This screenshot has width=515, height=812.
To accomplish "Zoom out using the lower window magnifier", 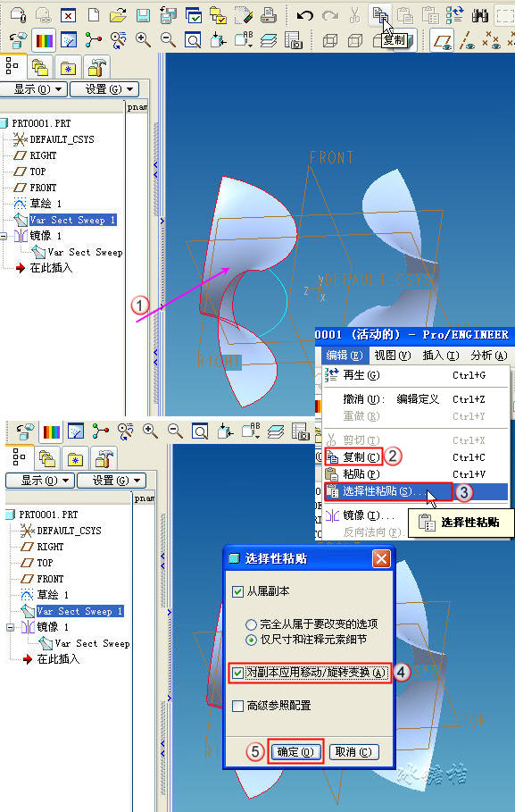I will tap(175, 431).
